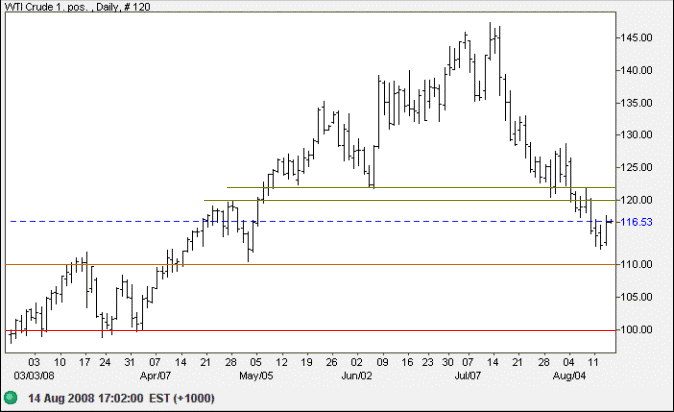Click the Aug/04 month label
674x412 pixels.
(569, 376)
